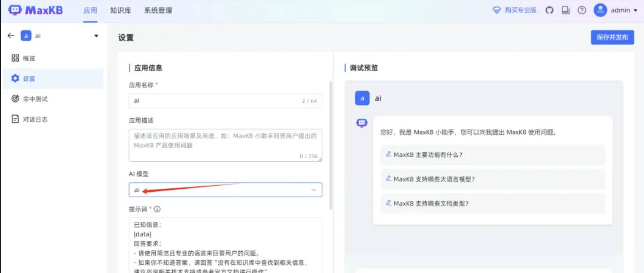Open the ai application switcher dropdown
644x273 pixels.
(96, 36)
